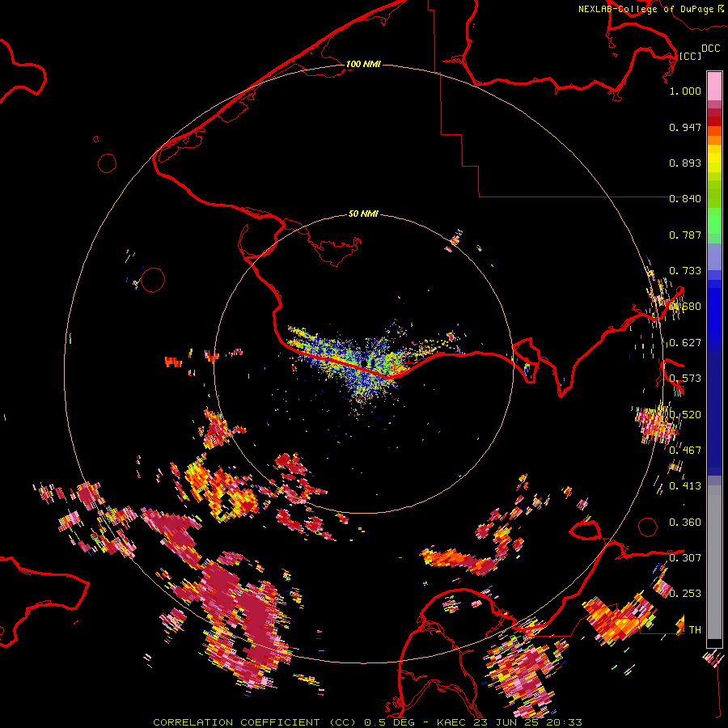Click the bright green segment of the color bar
Screen dimensions: 728x728
click(714, 221)
